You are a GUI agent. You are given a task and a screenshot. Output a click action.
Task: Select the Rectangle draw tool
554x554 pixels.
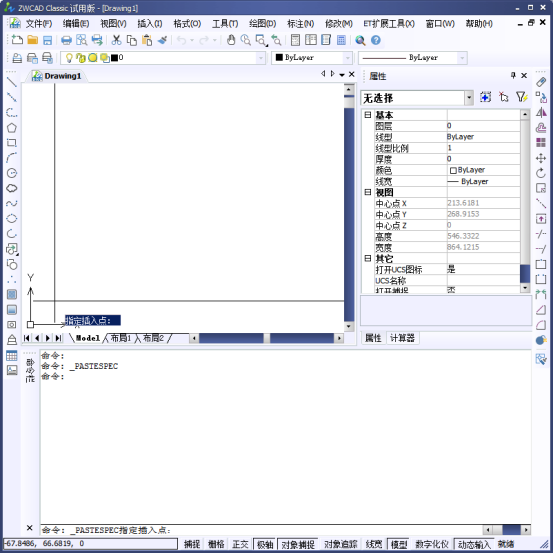tap(12, 143)
